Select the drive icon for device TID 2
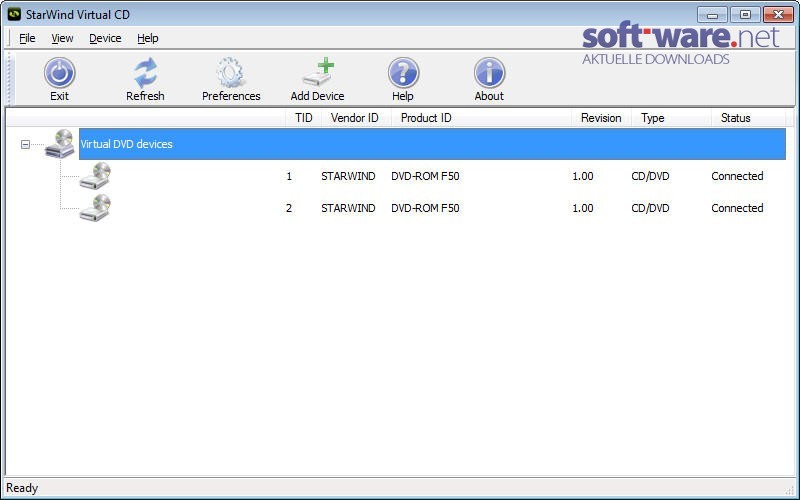 click(x=95, y=208)
